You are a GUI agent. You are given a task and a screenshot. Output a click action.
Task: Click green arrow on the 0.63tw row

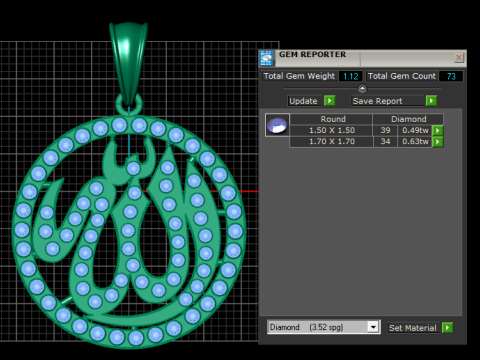pyautogui.click(x=438, y=142)
